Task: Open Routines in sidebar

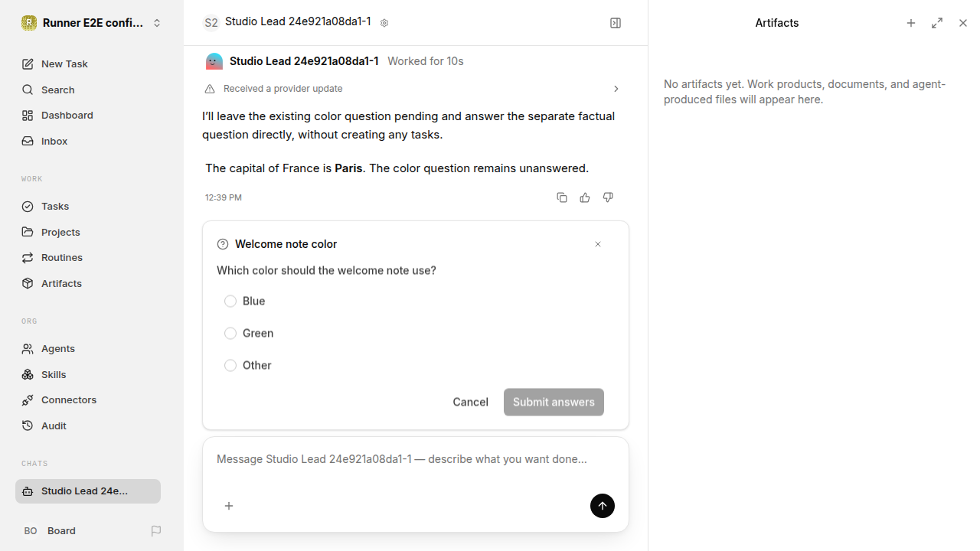Action: (x=88, y=258)
